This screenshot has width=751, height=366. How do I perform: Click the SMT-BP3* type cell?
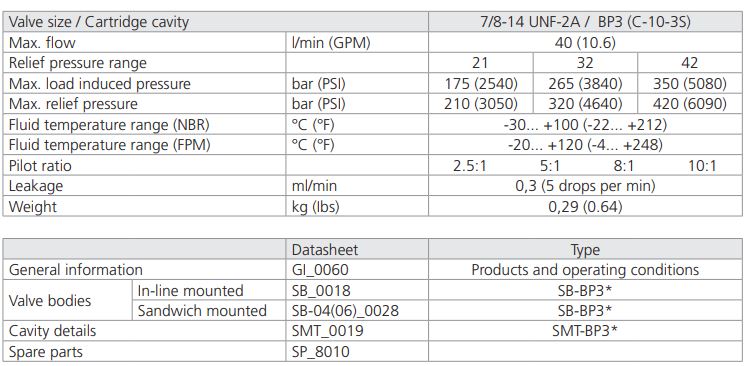585,331
